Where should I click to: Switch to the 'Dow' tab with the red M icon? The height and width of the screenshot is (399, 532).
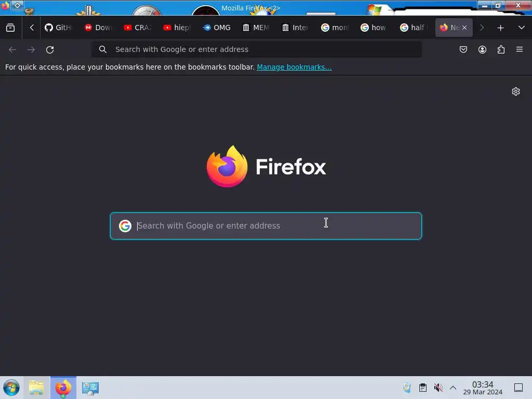98,28
